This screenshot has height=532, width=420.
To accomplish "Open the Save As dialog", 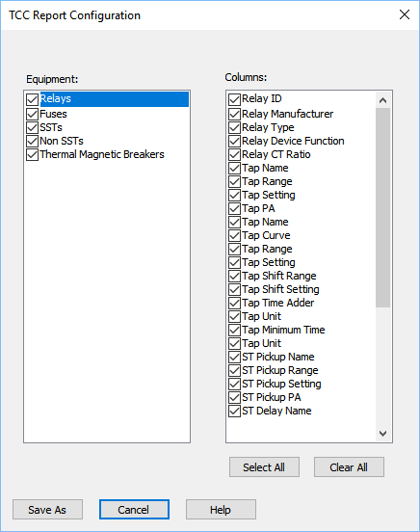I will (47, 510).
